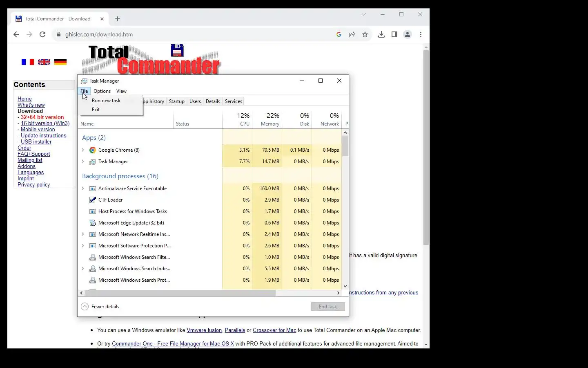Click the Background processes (16) heading
This screenshot has height=368, width=588.
pyautogui.click(x=120, y=176)
